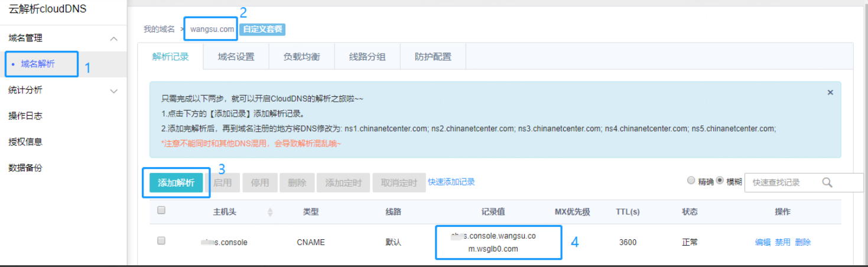Click the MX优先级 column header
The width and height of the screenshot is (868, 267).
[573, 211]
